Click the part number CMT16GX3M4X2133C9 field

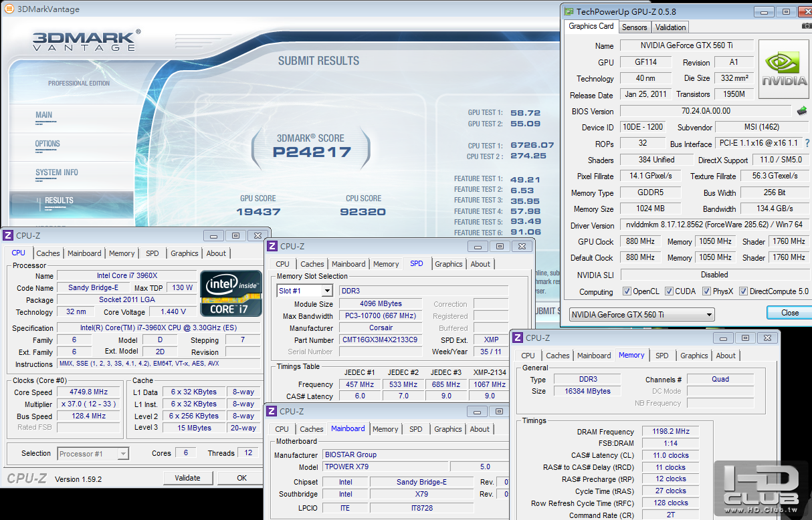point(381,340)
